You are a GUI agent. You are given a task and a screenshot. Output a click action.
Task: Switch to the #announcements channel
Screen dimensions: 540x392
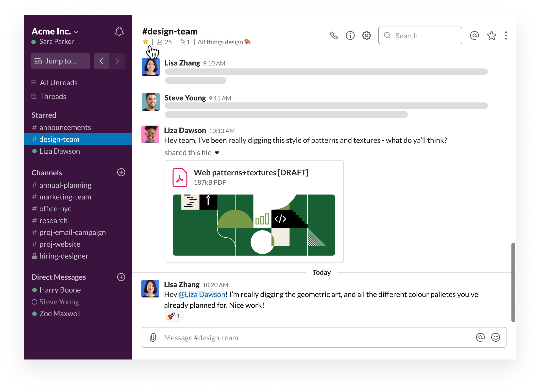coord(65,128)
